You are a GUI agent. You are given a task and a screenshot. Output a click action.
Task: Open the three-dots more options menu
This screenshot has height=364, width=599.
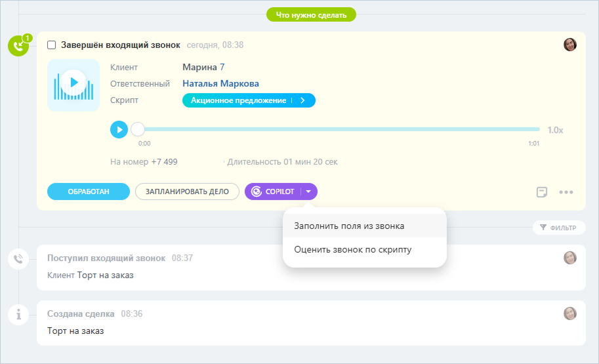pyautogui.click(x=566, y=192)
